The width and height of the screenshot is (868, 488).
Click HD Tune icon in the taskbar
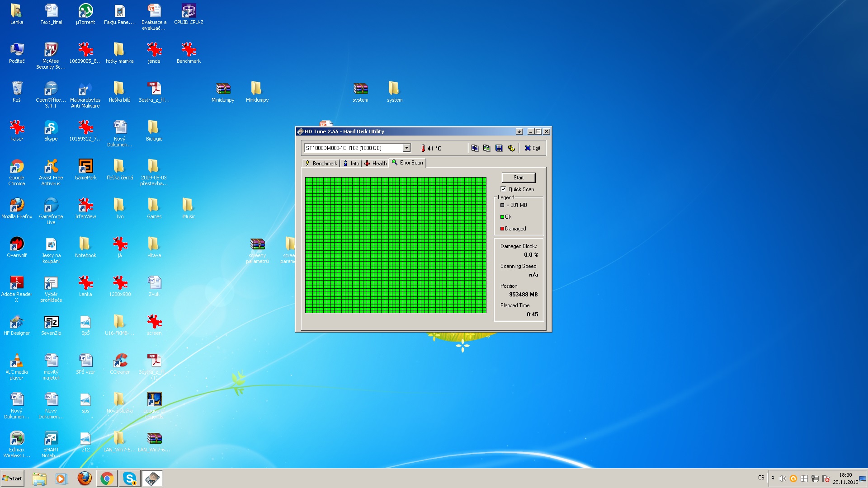coord(152,478)
